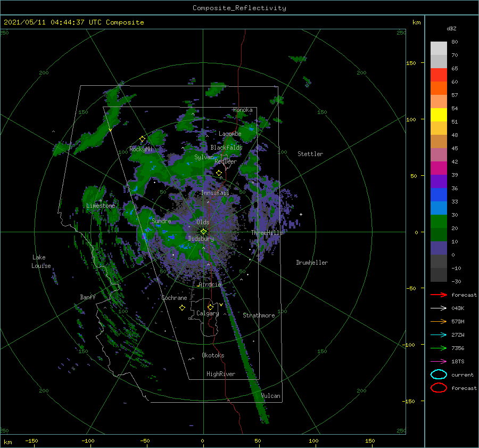The width and height of the screenshot is (479, 448).
Task: Click the orange 57DM arrow in legend
Action: (x=439, y=321)
